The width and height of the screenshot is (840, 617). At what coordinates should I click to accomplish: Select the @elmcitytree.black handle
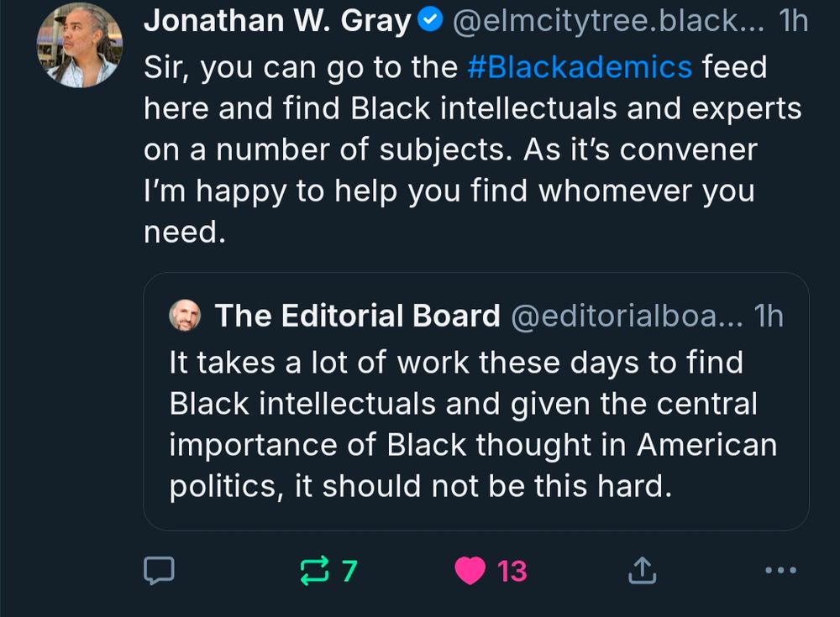(608, 22)
